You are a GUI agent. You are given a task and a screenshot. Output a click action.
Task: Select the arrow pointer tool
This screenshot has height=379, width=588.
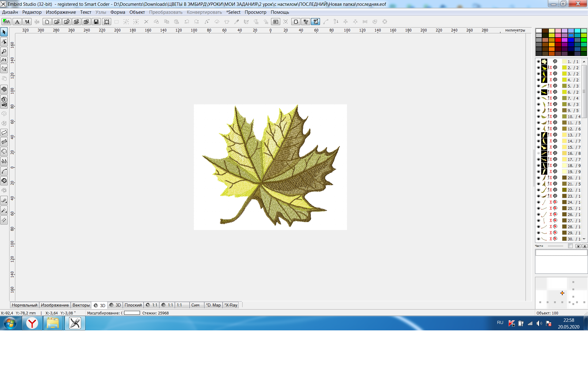click(4, 32)
